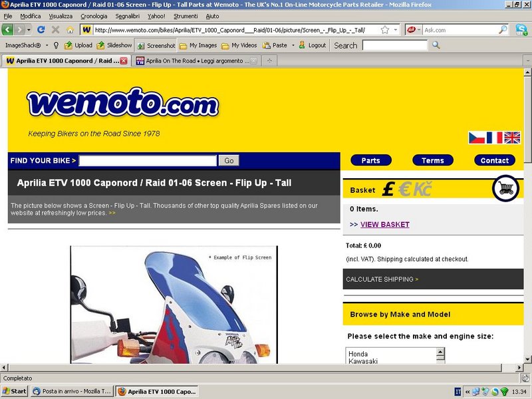532x399 pixels.
Task: Switch site to Czech flag
Action: coord(477,138)
